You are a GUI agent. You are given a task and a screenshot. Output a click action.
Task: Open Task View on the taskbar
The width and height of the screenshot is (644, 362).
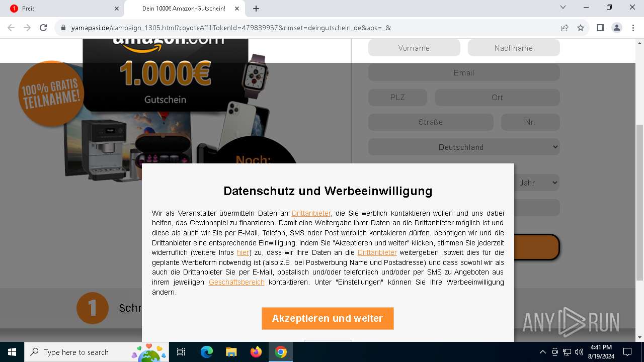(x=181, y=352)
